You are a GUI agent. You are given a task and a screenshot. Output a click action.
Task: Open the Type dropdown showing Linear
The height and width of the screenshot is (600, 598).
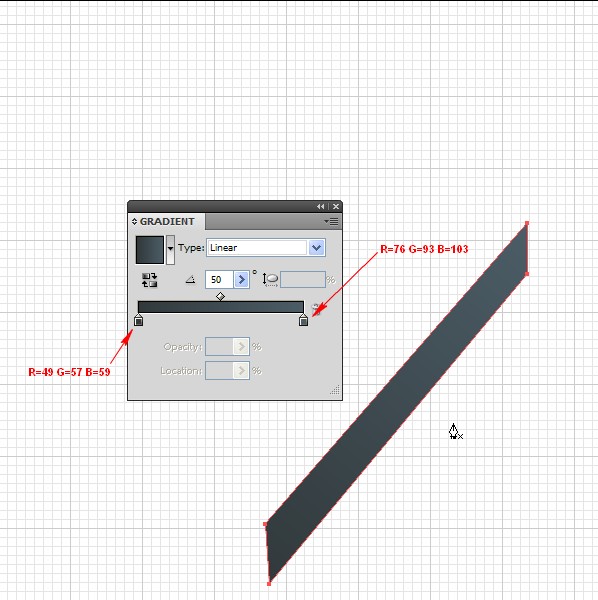266,248
